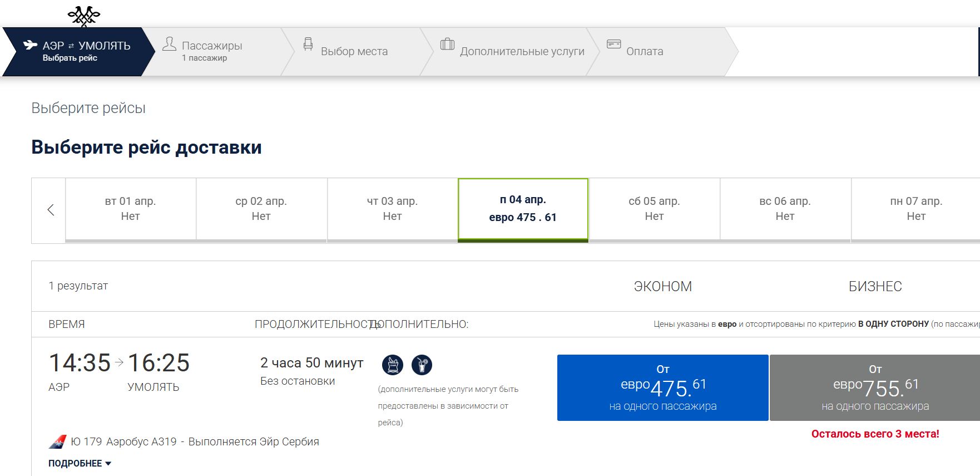Click the airplane icon in the flight step
This screenshot has width=980, height=476.
pos(30,45)
